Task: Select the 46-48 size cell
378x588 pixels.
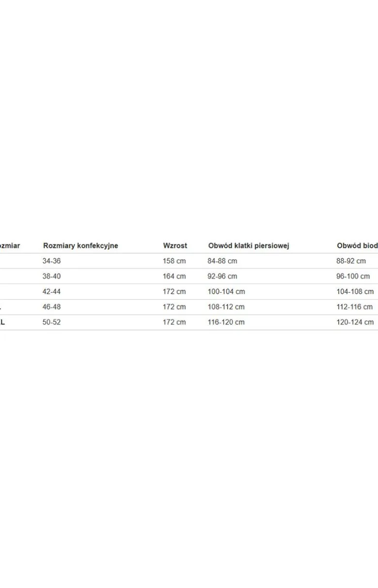Action: pyautogui.click(x=51, y=307)
